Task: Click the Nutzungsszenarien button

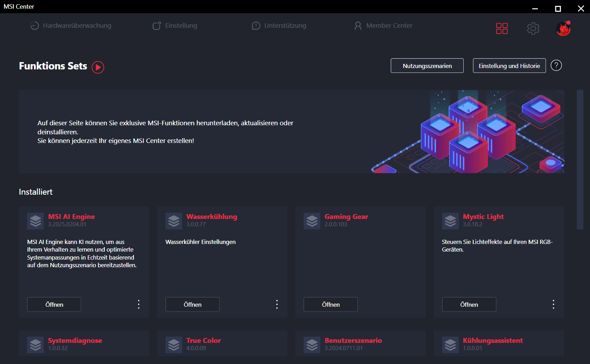Action: [427, 66]
